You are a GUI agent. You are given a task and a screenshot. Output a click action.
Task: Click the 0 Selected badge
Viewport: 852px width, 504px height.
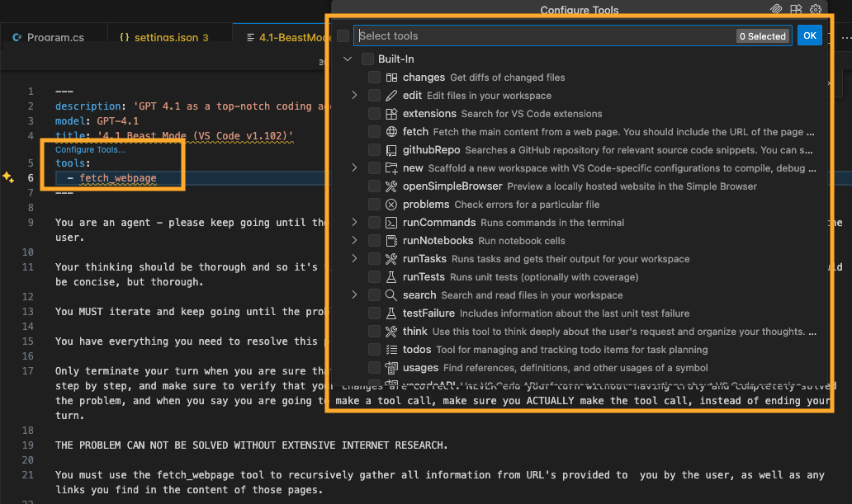coord(762,35)
